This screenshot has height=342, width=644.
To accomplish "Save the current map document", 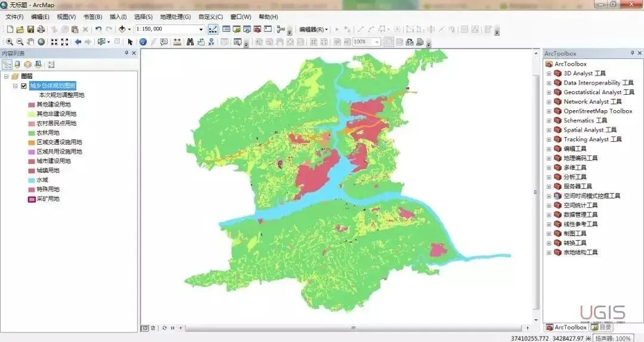I will pyautogui.click(x=30, y=29).
